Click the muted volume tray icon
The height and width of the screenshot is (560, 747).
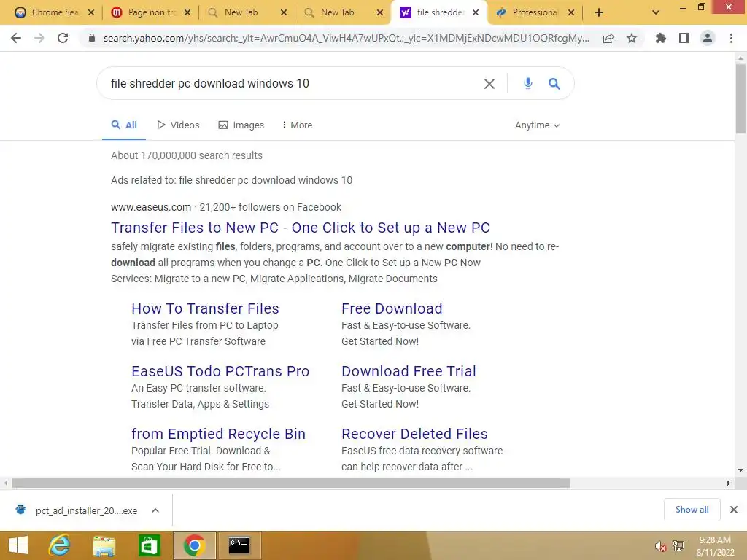(x=659, y=546)
